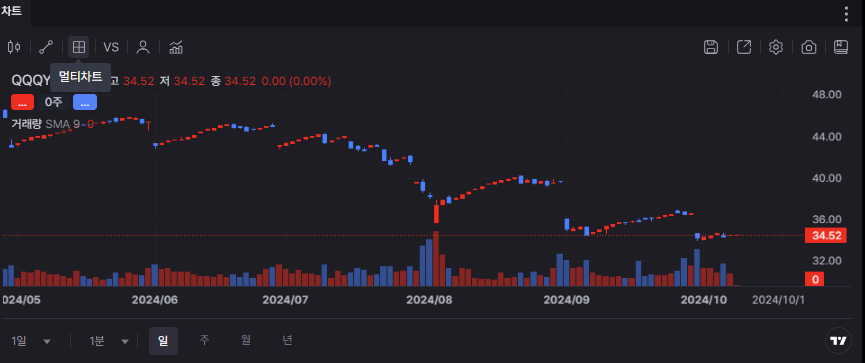Take a chart snapshot with camera icon
The width and height of the screenshot is (865, 363).
click(x=809, y=47)
